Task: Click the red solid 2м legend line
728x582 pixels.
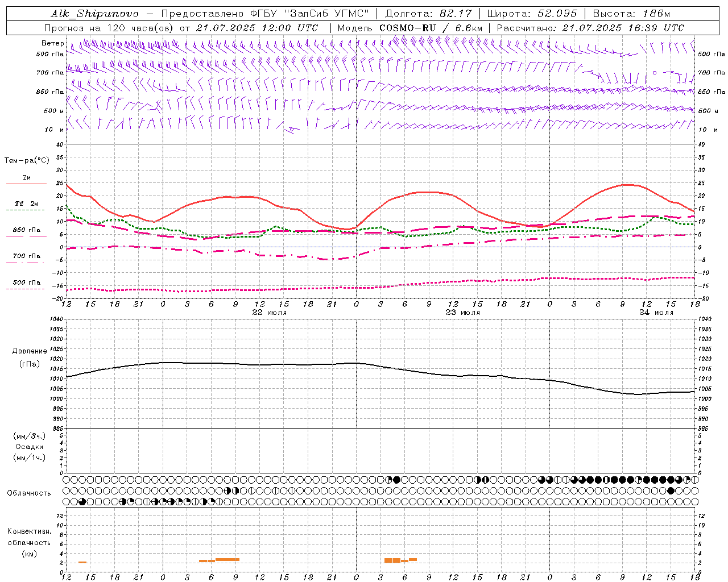Action: (26, 184)
